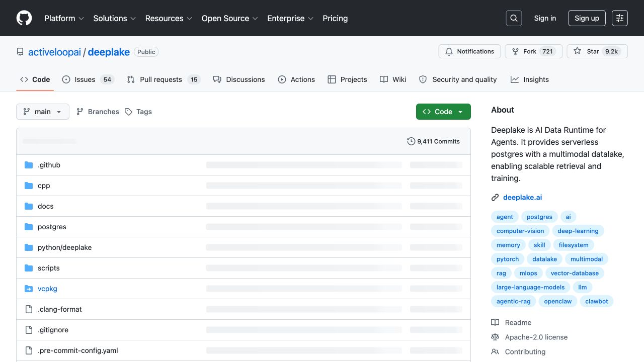This screenshot has width=644, height=362.
Task: Switch to the Discussions tab
Action: pyautogui.click(x=238, y=79)
